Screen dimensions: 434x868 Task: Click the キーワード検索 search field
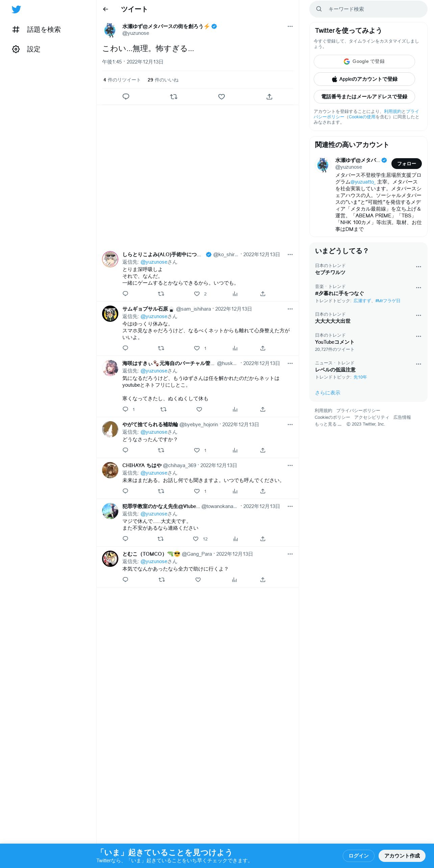(368, 9)
